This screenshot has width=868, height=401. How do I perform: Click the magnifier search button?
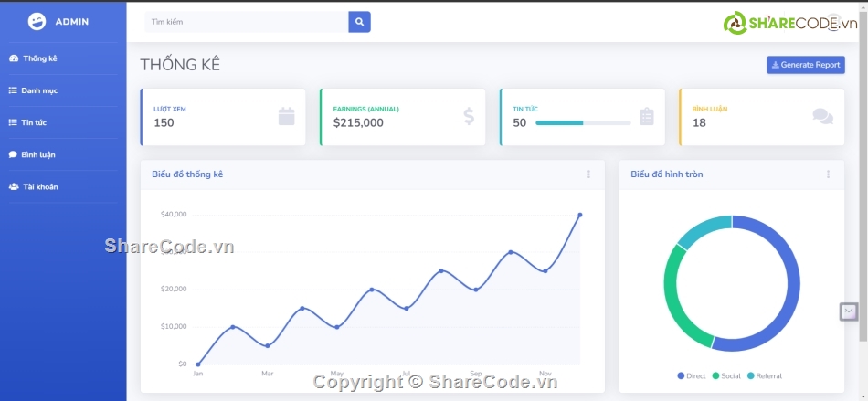click(x=359, y=22)
